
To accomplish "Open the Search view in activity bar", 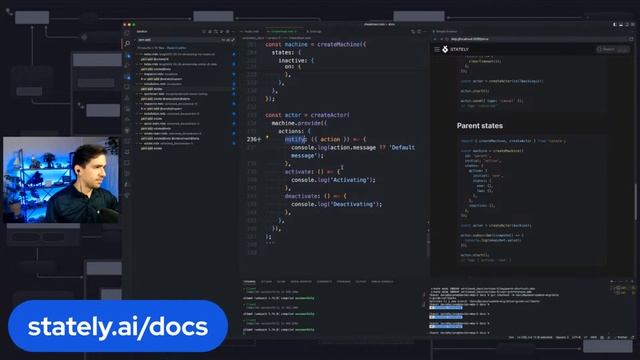I will click(127, 43).
